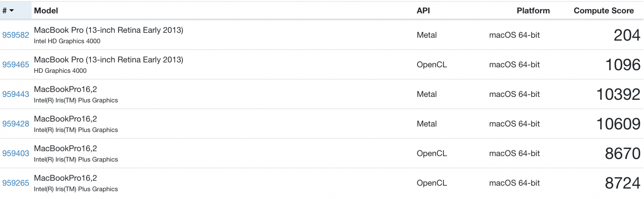Select the score 204 cell

coord(627,35)
